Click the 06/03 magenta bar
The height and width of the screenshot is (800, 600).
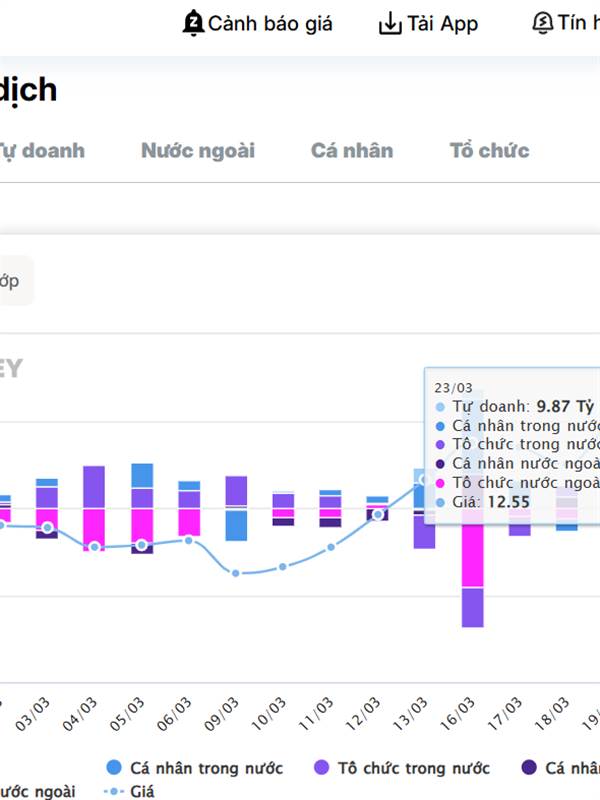(x=189, y=522)
